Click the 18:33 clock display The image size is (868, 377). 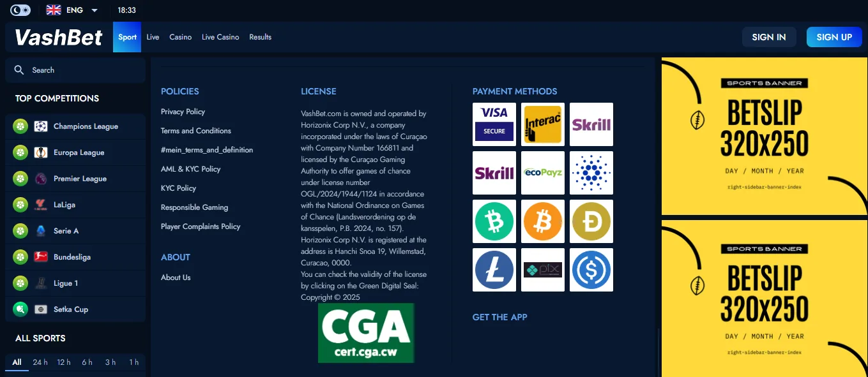tap(126, 10)
